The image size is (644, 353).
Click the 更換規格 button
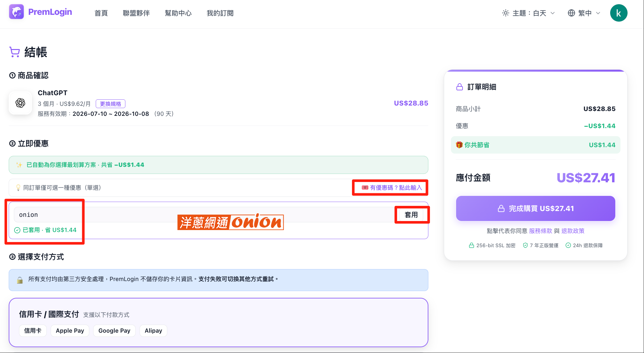pyautogui.click(x=111, y=104)
